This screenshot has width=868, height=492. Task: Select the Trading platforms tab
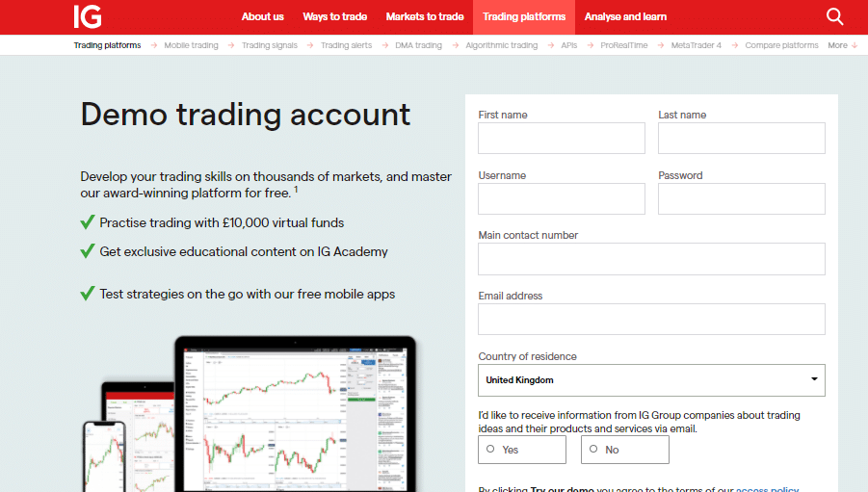pyautogui.click(x=524, y=16)
